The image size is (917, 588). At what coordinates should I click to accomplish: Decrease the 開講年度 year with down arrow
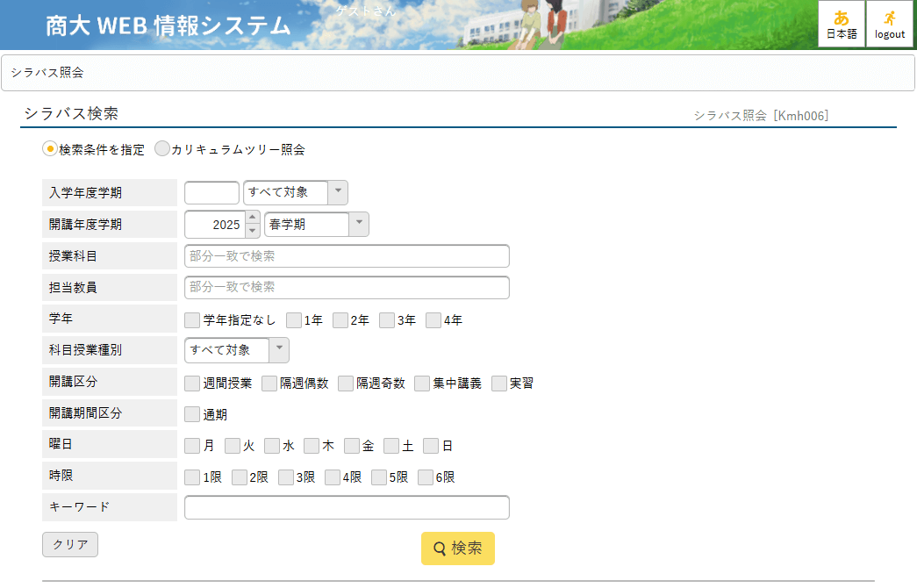tap(253, 230)
